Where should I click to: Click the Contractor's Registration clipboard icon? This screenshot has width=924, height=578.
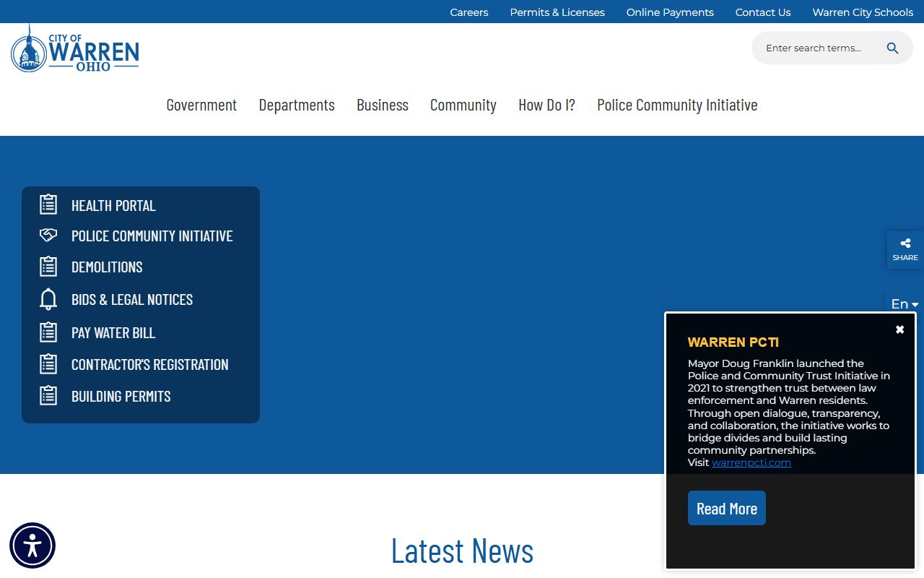pos(48,364)
